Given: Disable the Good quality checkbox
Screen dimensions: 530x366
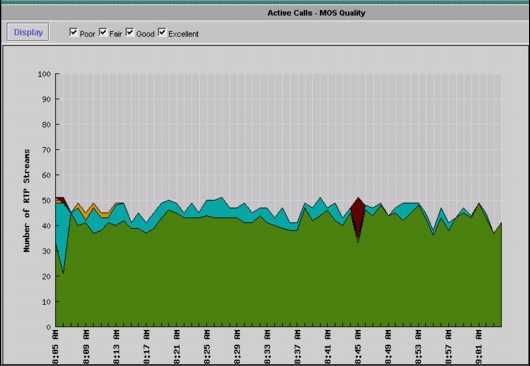Looking at the screenshot, I should [x=129, y=32].
